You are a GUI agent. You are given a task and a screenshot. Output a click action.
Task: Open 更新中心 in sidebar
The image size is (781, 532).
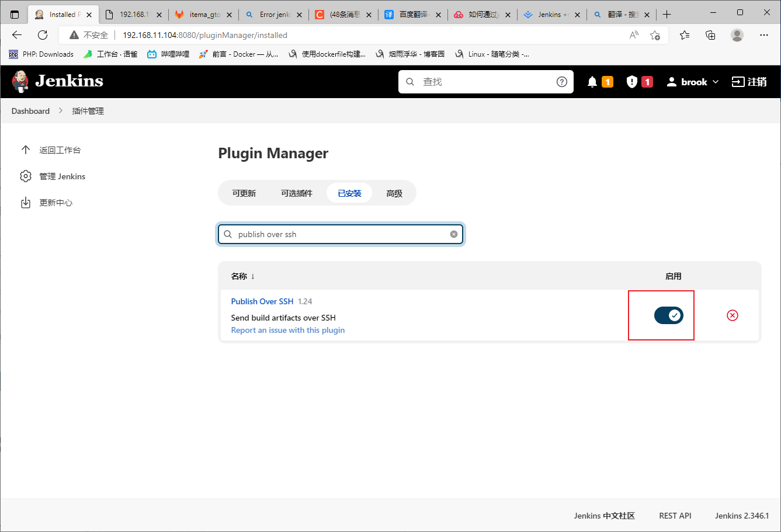46,203
